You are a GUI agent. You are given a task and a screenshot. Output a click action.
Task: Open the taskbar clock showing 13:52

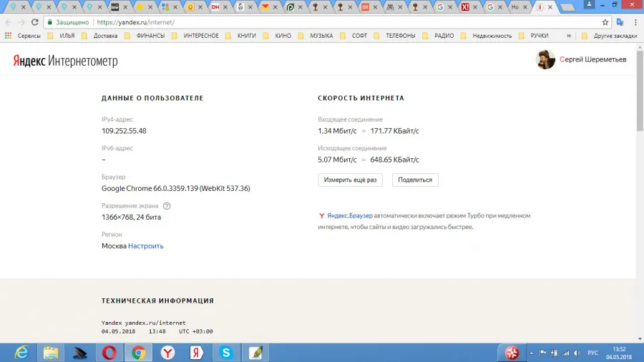[619, 353]
